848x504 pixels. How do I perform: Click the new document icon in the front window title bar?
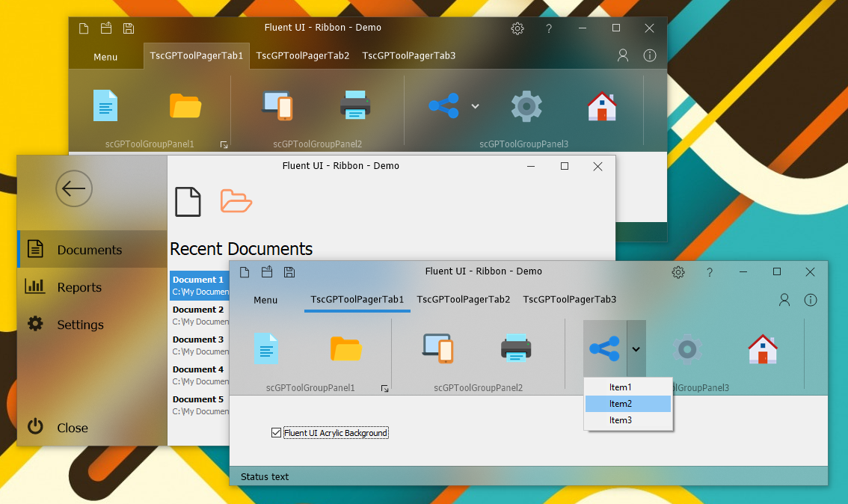(x=245, y=272)
